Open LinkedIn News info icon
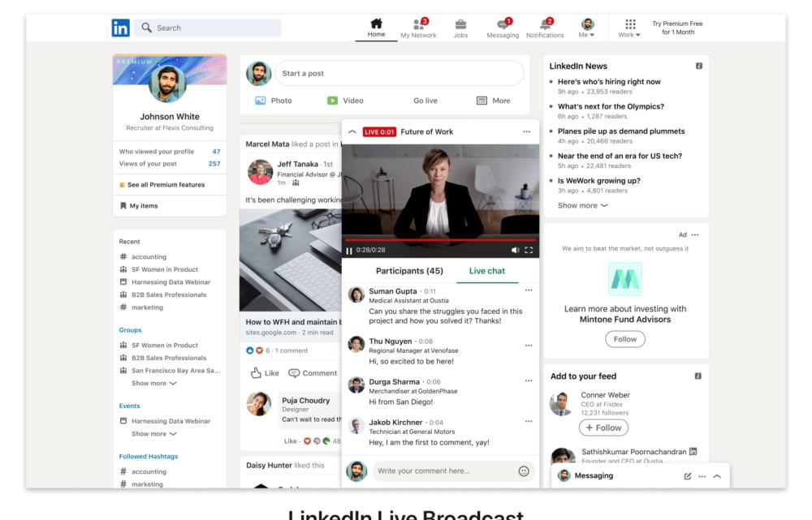The width and height of the screenshot is (812, 520). point(699,66)
